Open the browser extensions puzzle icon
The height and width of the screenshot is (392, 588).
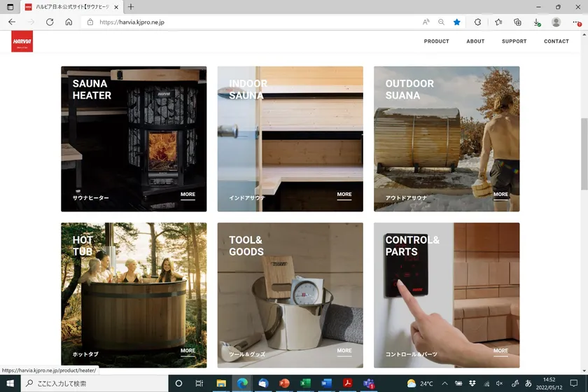pos(478,22)
